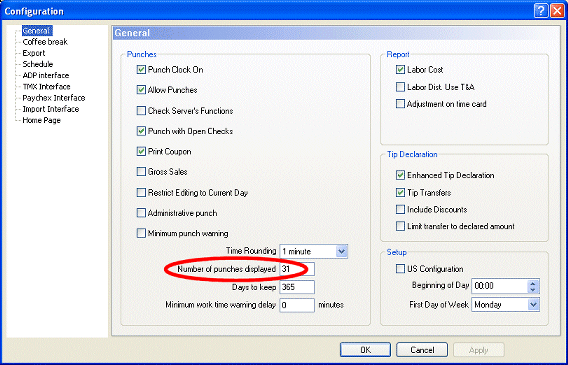Open the Export settings page
The image size is (568, 365).
click(x=34, y=53)
